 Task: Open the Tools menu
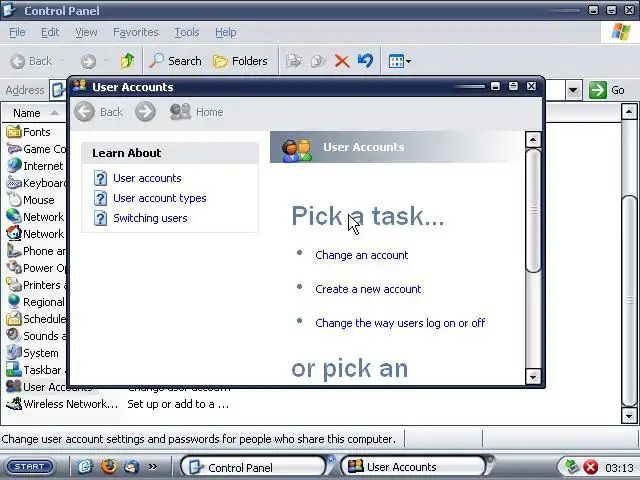click(187, 32)
